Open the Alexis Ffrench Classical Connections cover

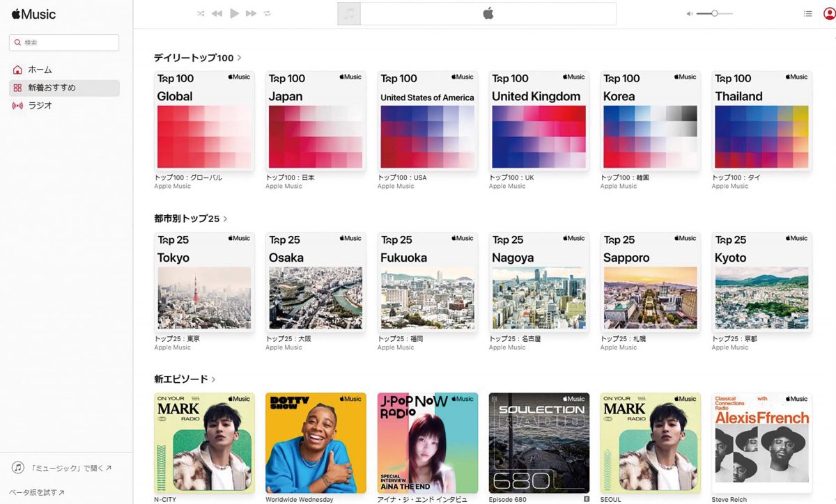coord(762,443)
